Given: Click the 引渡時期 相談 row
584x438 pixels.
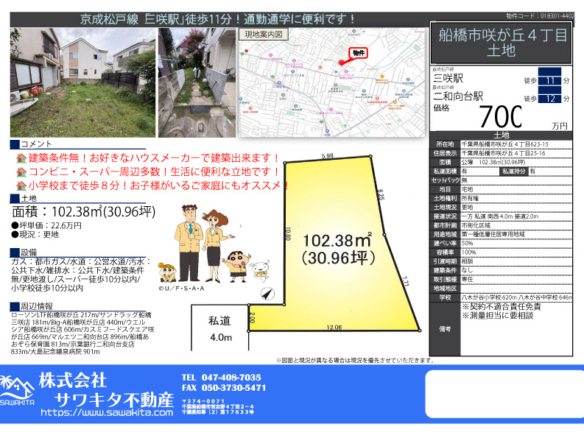Looking at the screenshot, I should [501, 261].
